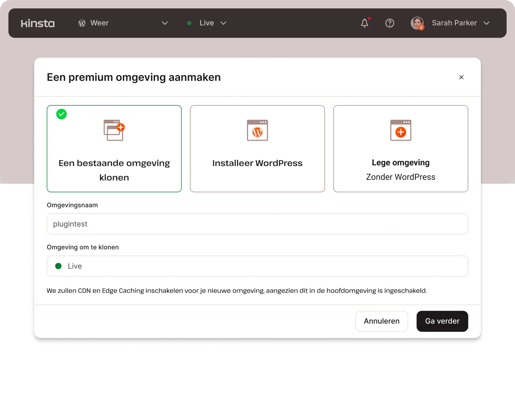Screen dimensions: 515x420
Task: Click Sarah Parker's profile avatar
Action: point(417,23)
